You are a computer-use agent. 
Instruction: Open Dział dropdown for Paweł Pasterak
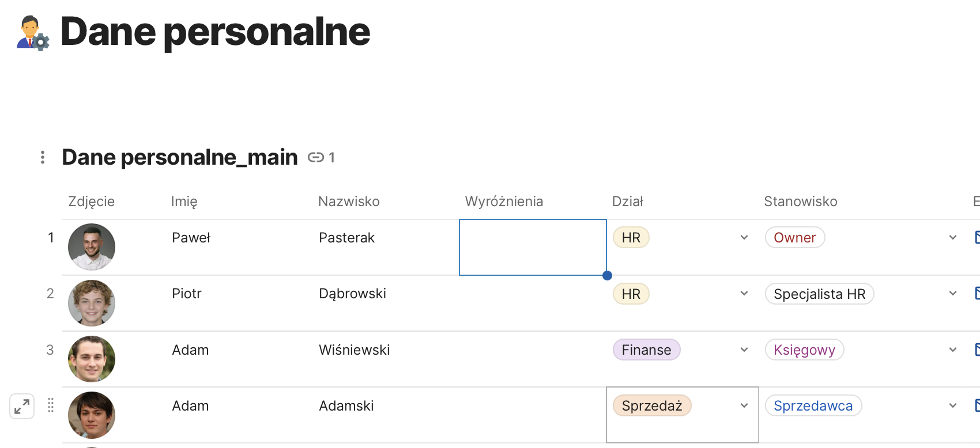click(744, 237)
